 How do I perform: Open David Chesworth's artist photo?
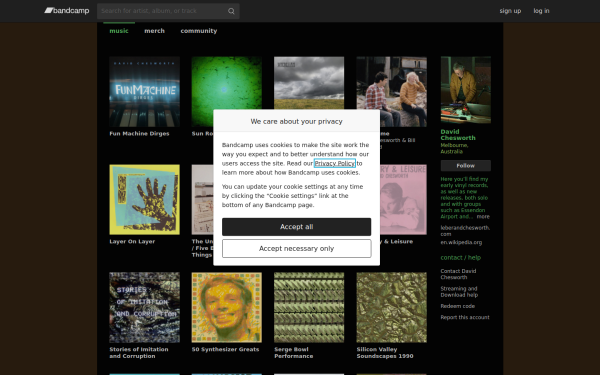point(466,90)
